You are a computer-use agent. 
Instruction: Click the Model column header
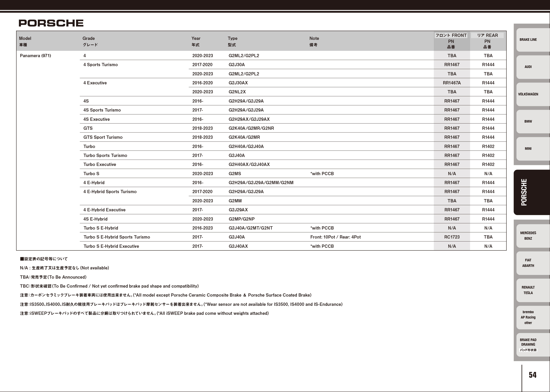click(25, 41)
